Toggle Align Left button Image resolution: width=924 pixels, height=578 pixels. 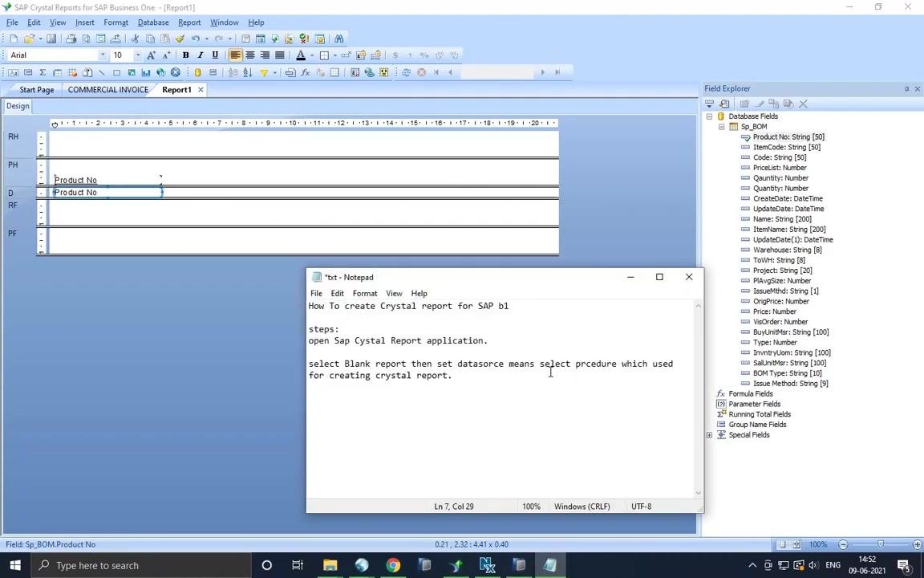click(x=235, y=55)
